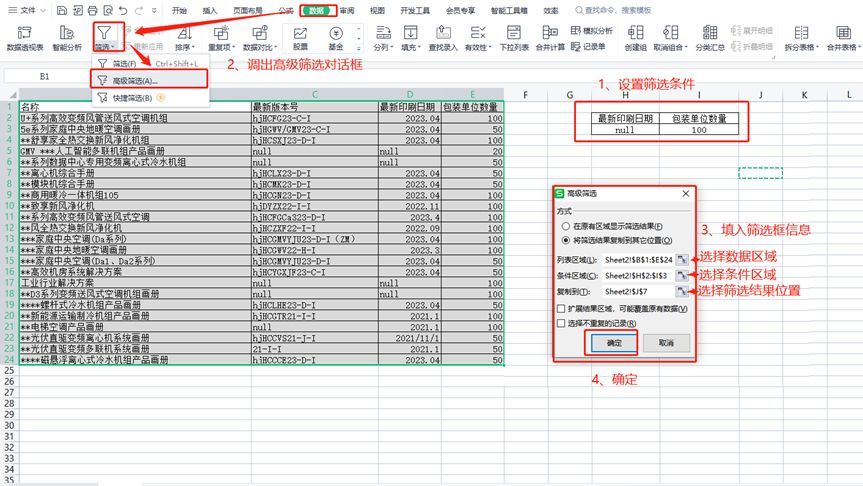Close the 高级筛选 dialog
The height and width of the screenshot is (486, 863).
tap(685, 193)
